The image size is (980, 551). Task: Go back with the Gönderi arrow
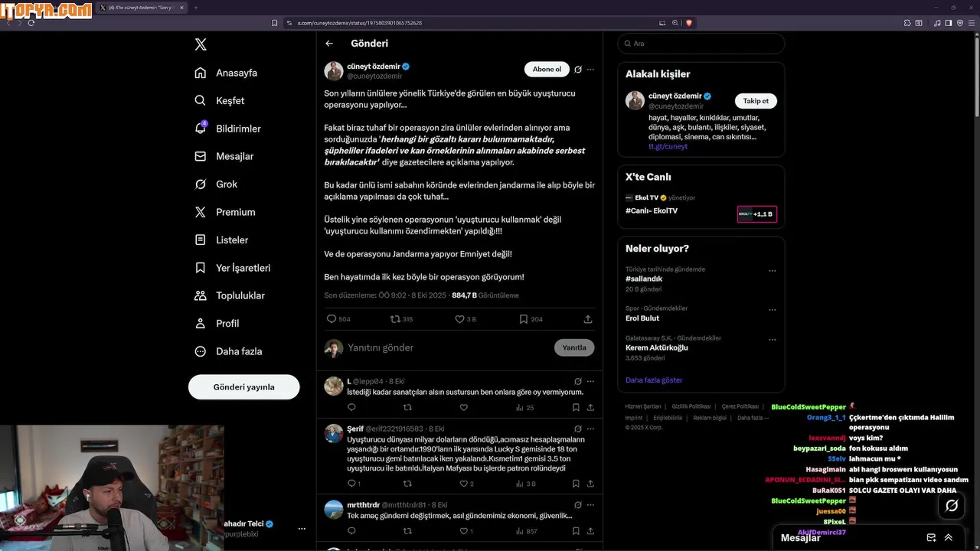(329, 44)
